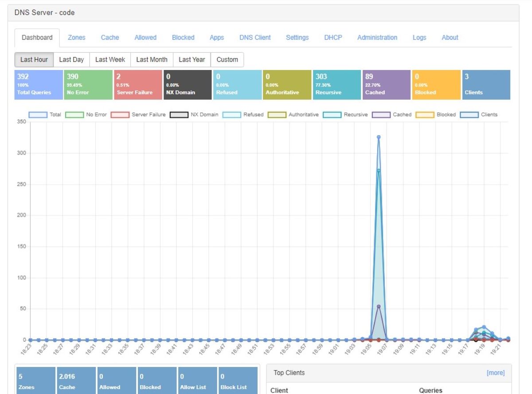The height and width of the screenshot is (394, 532).
Task: Click the 89 Cached stat tile
Action: 387,85
